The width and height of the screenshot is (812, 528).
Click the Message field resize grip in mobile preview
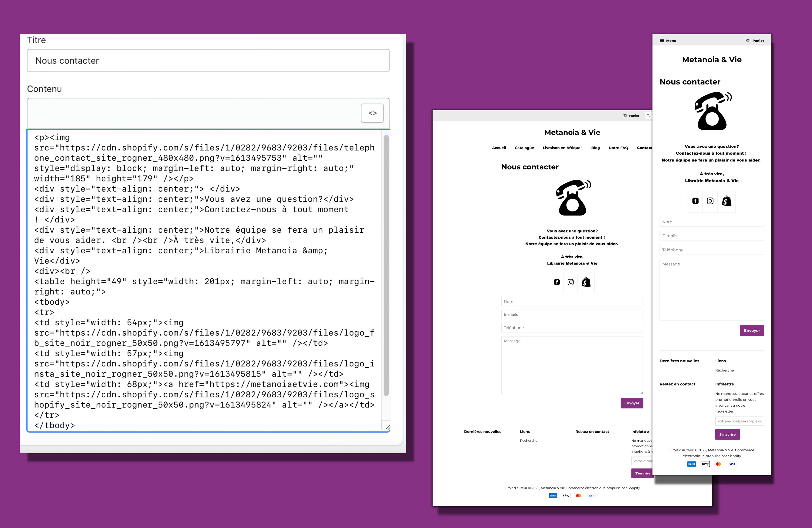(x=763, y=319)
